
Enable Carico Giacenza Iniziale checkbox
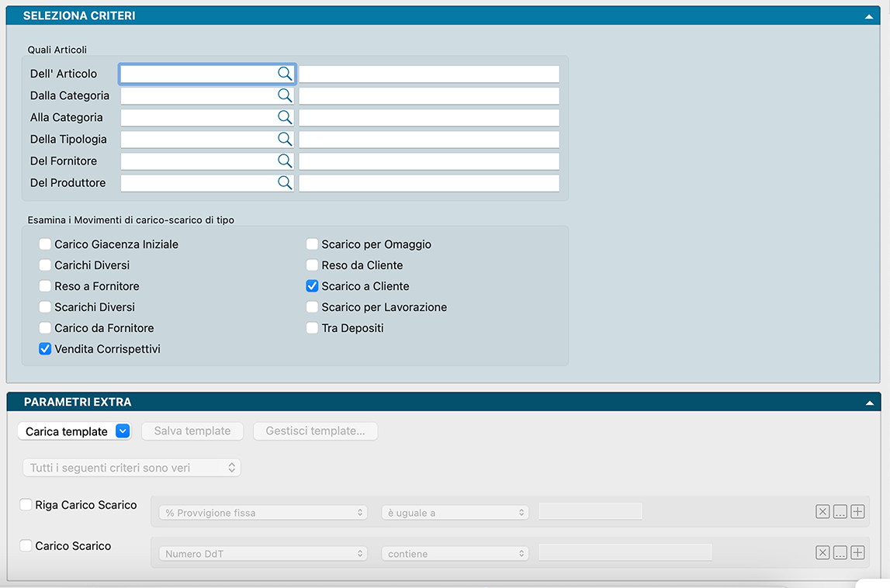45,244
